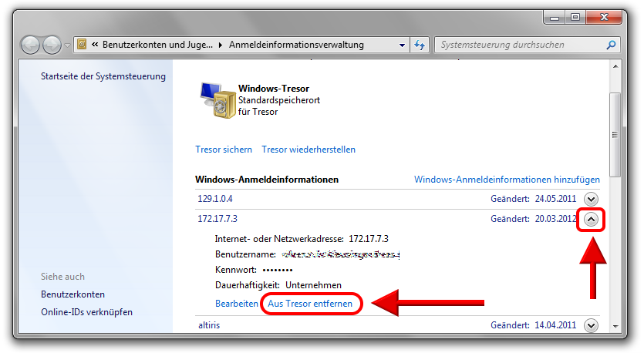Expand the altiris credential entry
The width and height of the screenshot is (644, 353).
[592, 326]
